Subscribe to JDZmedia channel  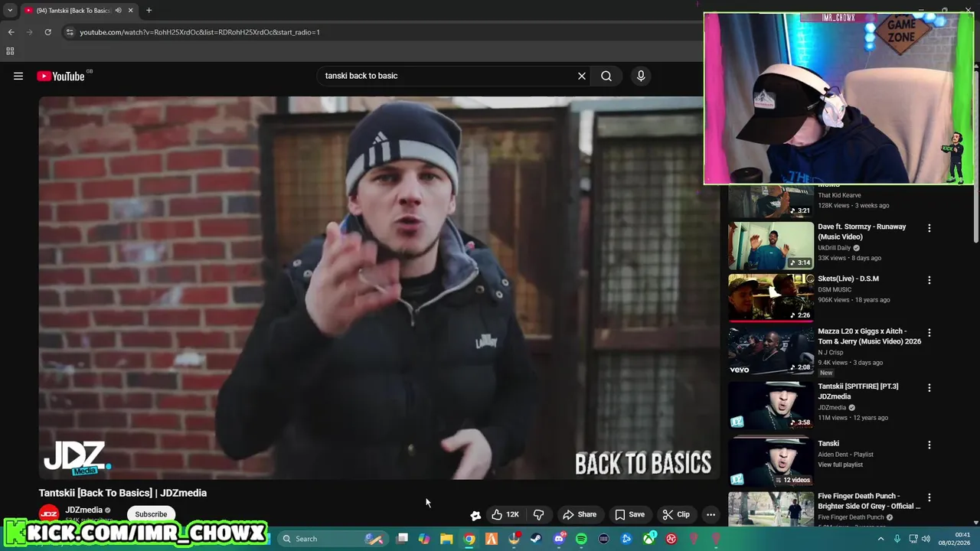point(151,514)
